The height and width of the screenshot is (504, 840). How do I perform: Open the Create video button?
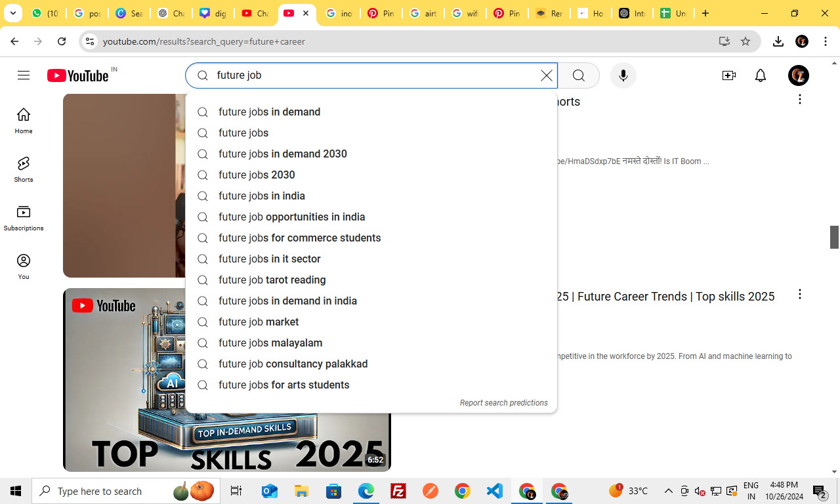(728, 75)
